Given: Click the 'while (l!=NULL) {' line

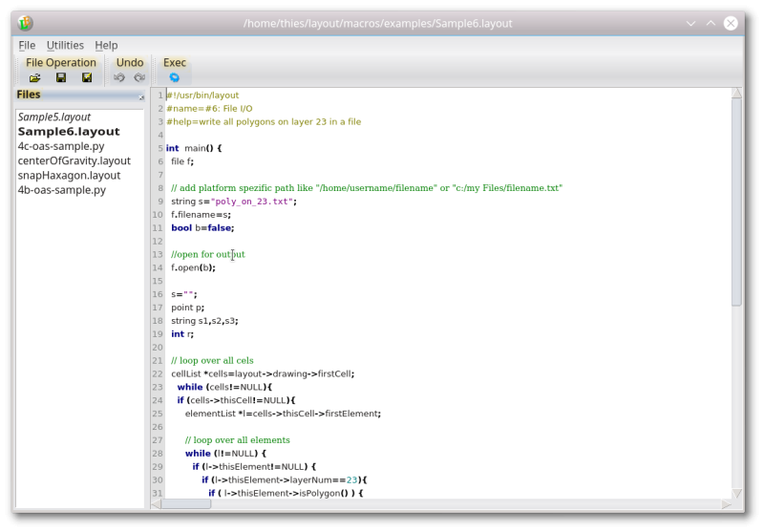Looking at the screenshot, I should click(225, 453).
